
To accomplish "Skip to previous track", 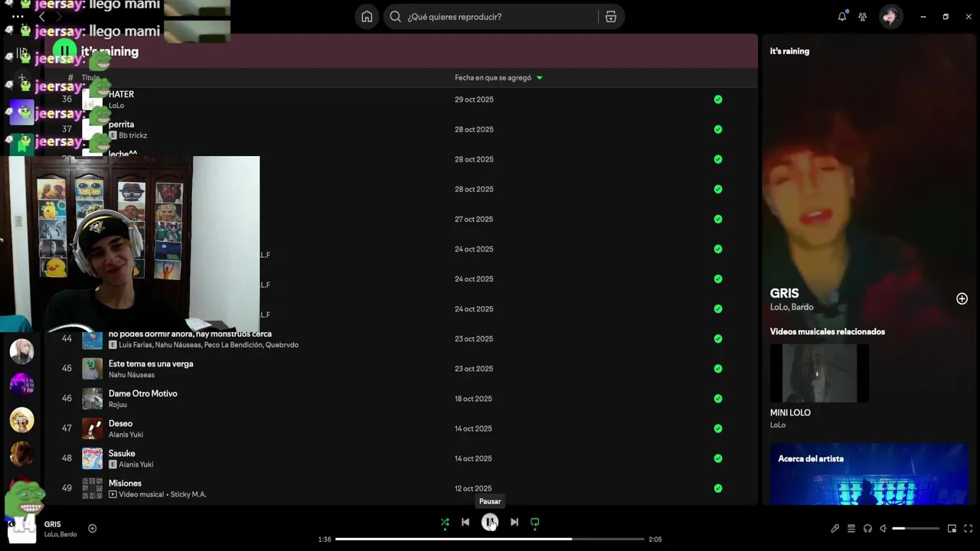I will click(465, 522).
